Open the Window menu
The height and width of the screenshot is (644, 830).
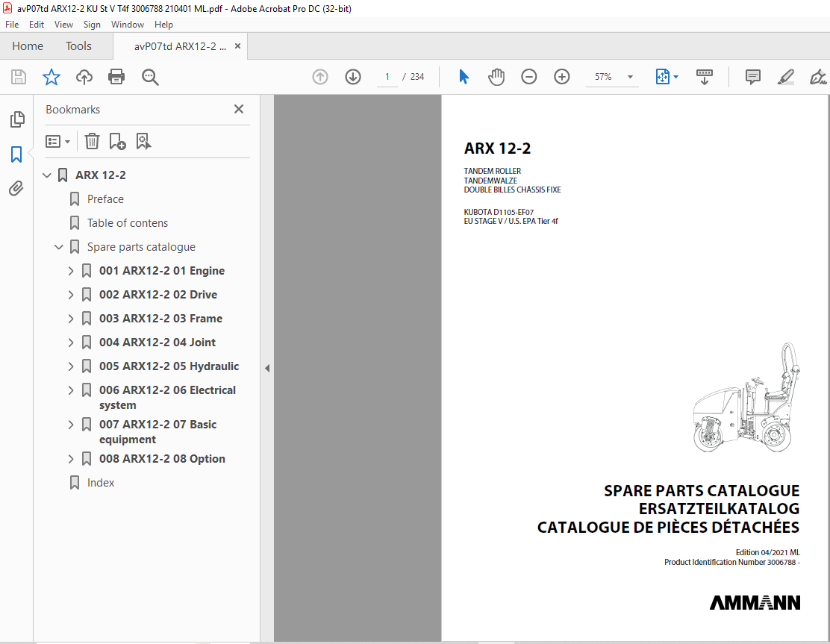(x=128, y=25)
